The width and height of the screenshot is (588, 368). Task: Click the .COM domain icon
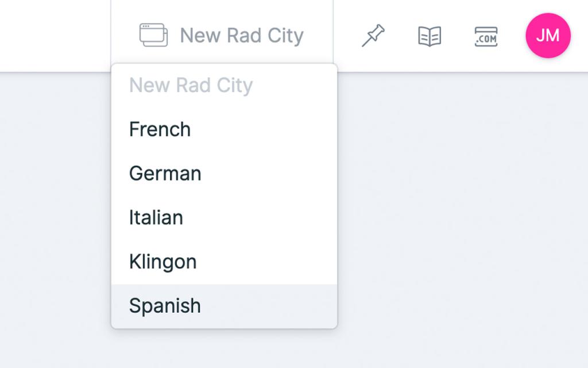(x=486, y=36)
